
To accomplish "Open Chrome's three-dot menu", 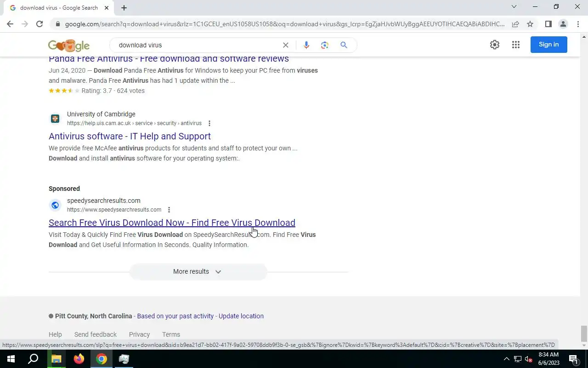I will 578,24.
